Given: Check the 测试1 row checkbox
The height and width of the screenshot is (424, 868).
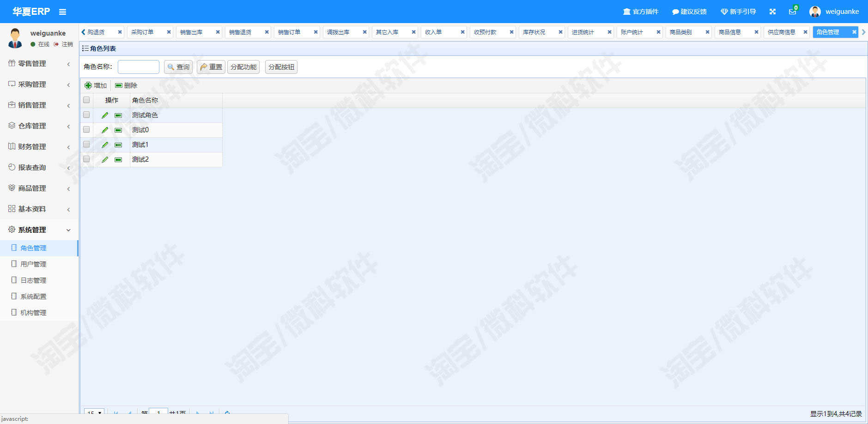Looking at the screenshot, I should [86, 144].
